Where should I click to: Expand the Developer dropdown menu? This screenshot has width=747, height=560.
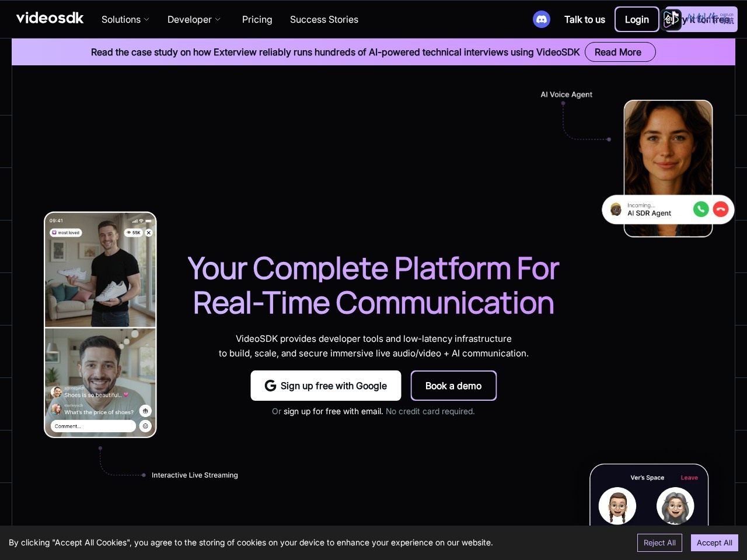pyautogui.click(x=194, y=19)
